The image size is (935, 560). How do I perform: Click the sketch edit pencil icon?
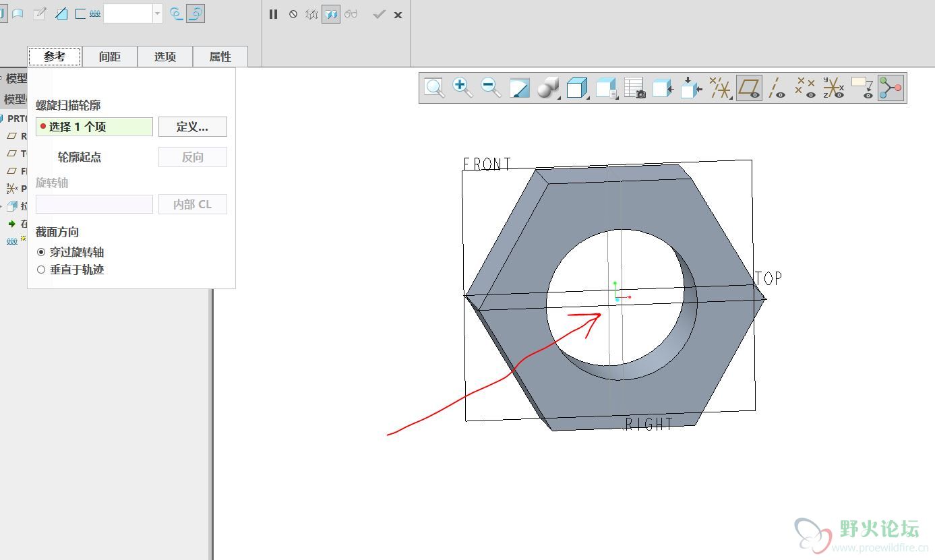[40, 13]
